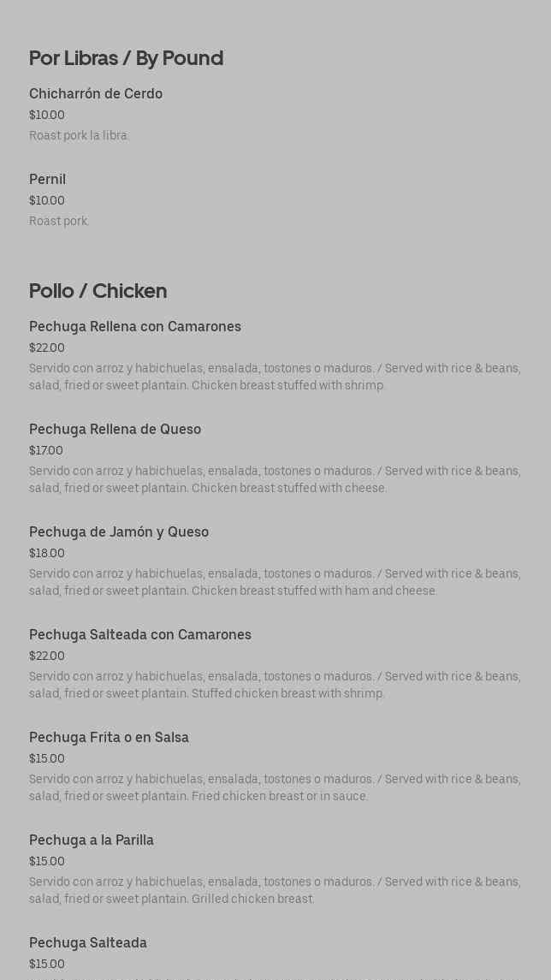551x980 pixels.
Task: Select Pechuga de Jamón y Queso
Action: coord(119,532)
